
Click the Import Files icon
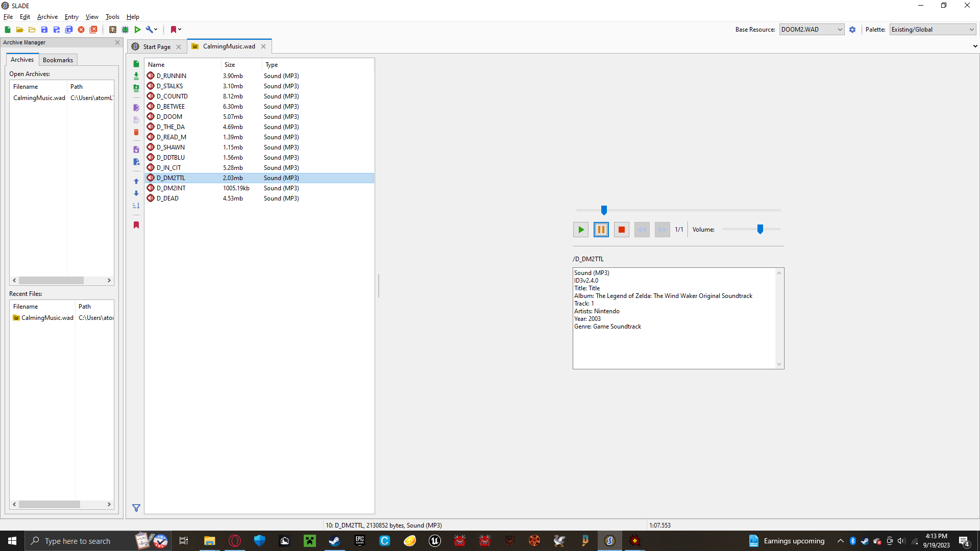(x=136, y=76)
